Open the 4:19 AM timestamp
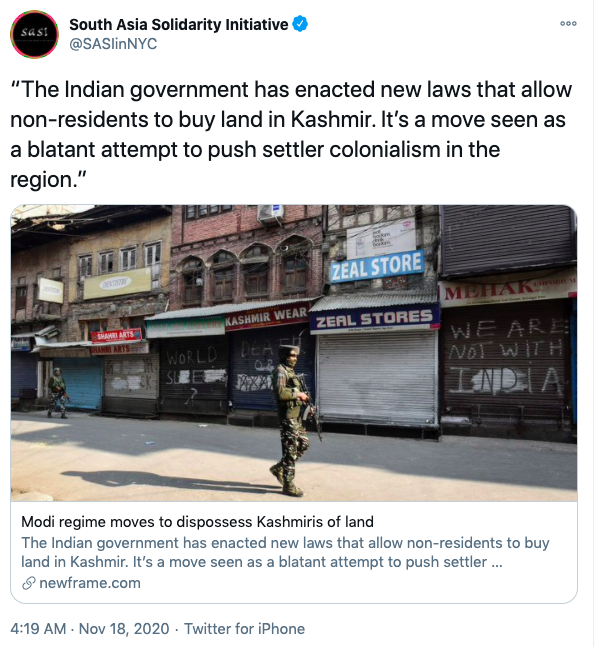 (38, 629)
